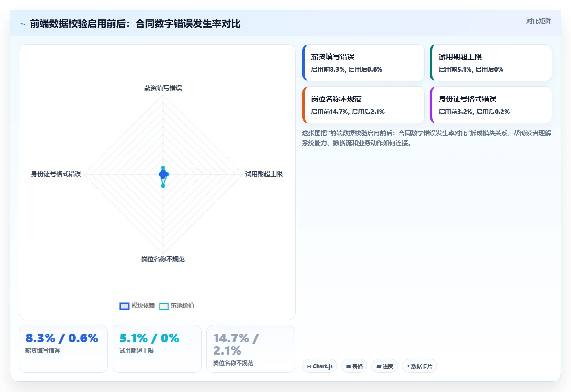Toggle the 落地价值 legend swatch
571x392 pixels.
164,306
